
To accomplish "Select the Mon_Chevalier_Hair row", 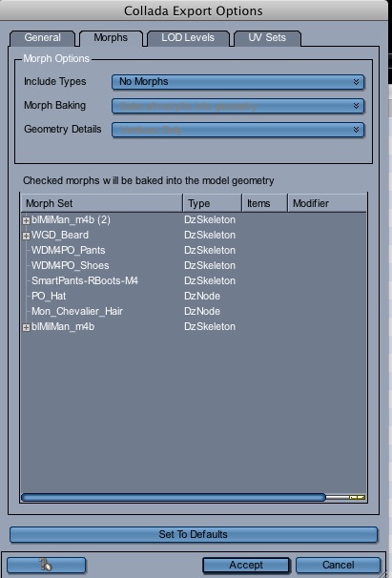I will point(194,311).
